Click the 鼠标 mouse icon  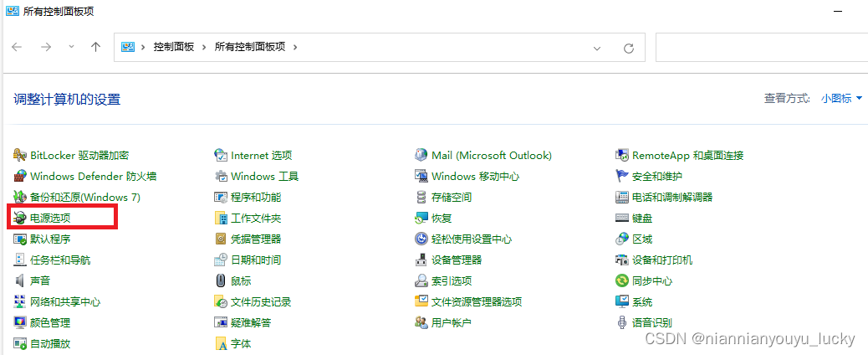[221, 280]
